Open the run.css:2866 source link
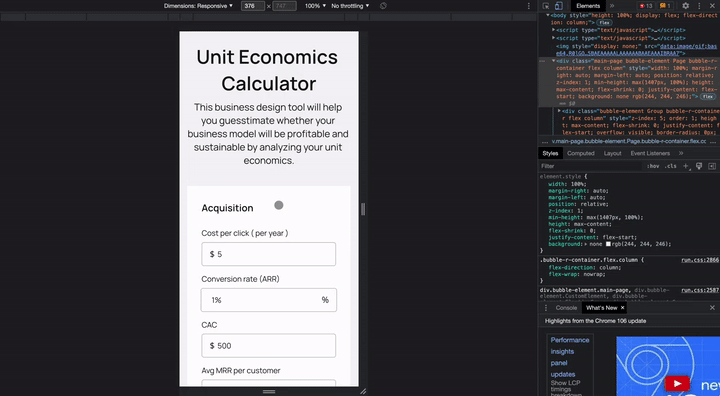Viewport: 720px width, 396px height. (x=700, y=260)
